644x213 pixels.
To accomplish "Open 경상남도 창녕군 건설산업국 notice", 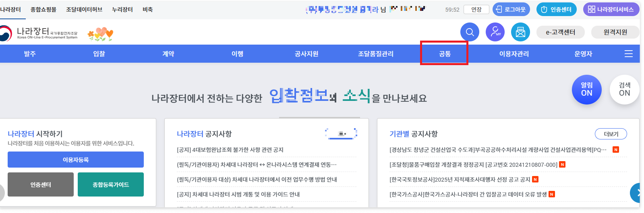I will (x=498, y=150).
